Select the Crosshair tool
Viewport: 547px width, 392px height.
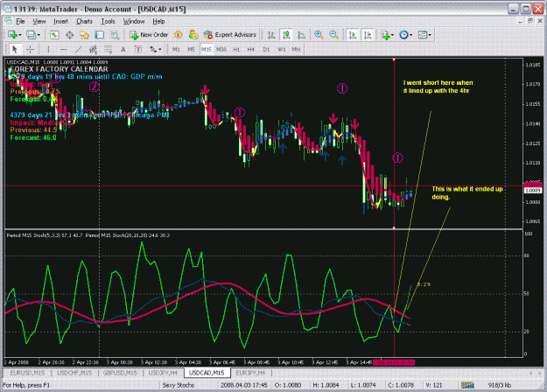tap(31, 49)
